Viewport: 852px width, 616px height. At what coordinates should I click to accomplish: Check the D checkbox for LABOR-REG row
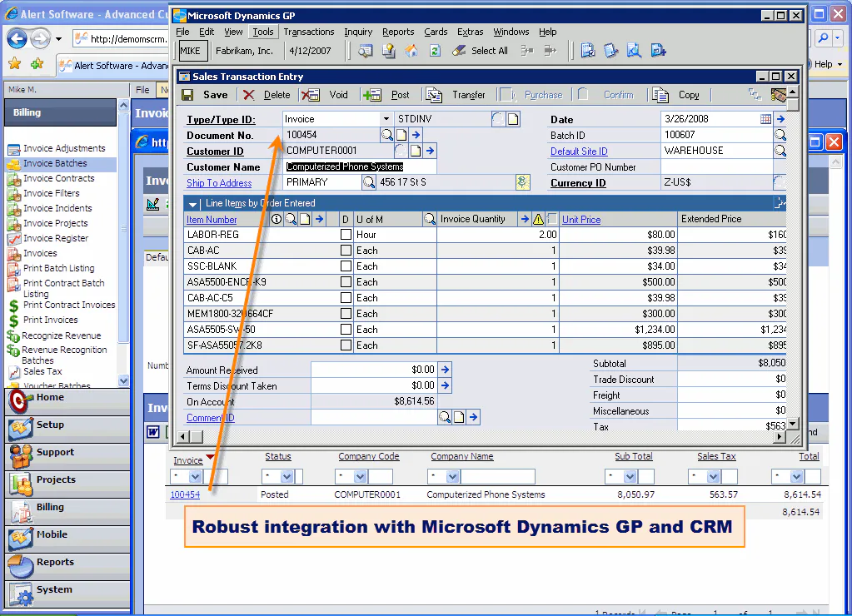pos(346,235)
